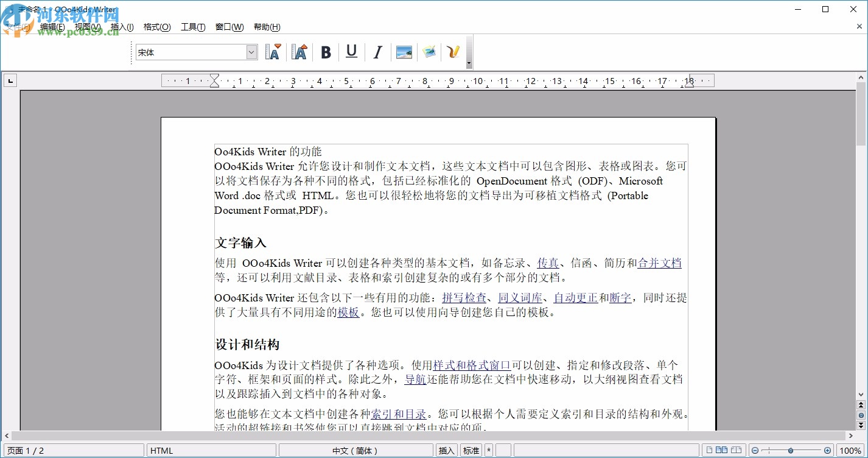Open the 宋体 font name dropdown
868x458 pixels.
251,52
